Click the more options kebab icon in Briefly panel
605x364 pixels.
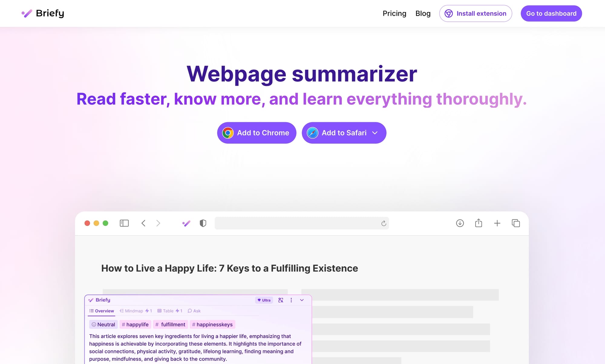click(x=291, y=300)
